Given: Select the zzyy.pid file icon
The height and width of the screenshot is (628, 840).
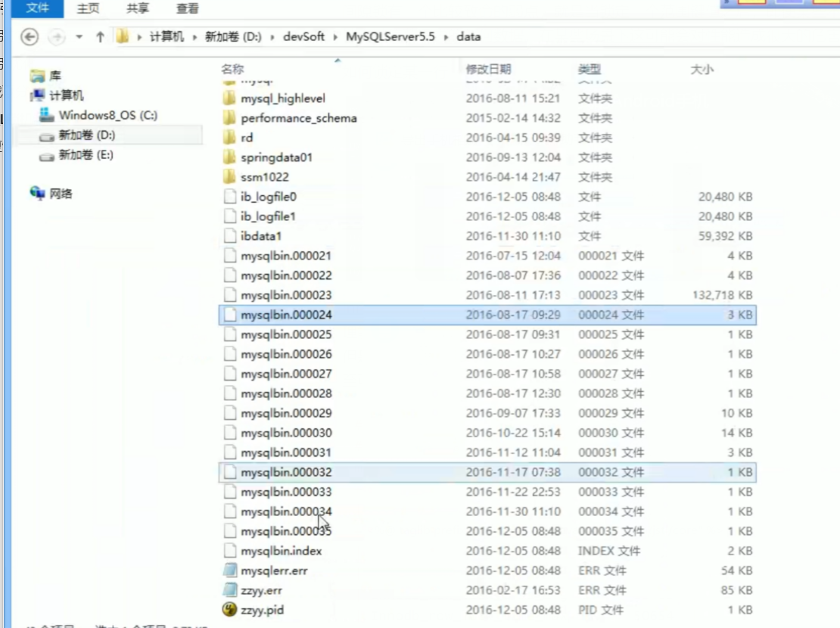Looking at the screenshot, I should pos(230,610).
